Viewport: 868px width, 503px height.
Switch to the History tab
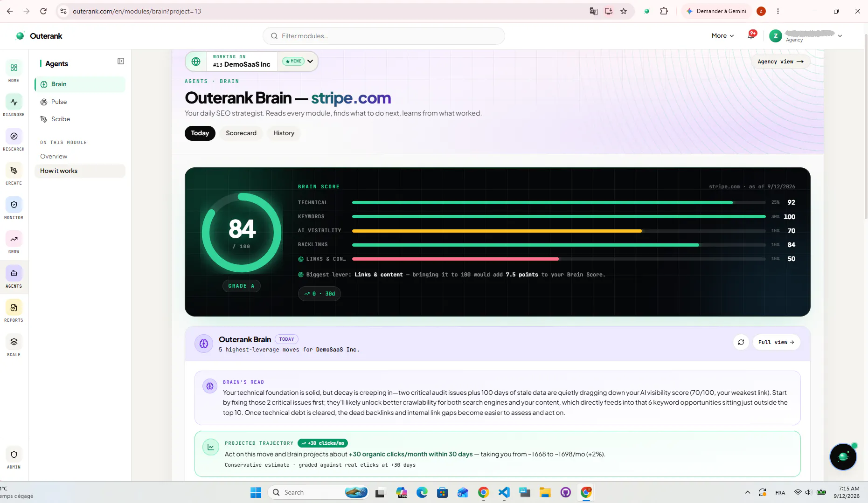(x=284, y=133)
